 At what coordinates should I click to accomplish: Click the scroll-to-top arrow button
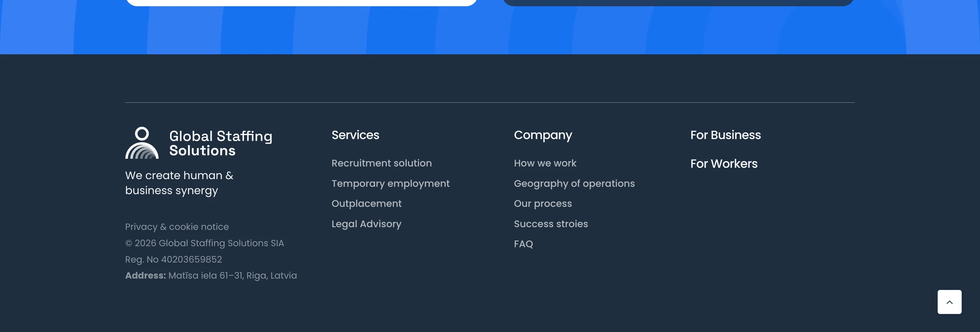949,302
